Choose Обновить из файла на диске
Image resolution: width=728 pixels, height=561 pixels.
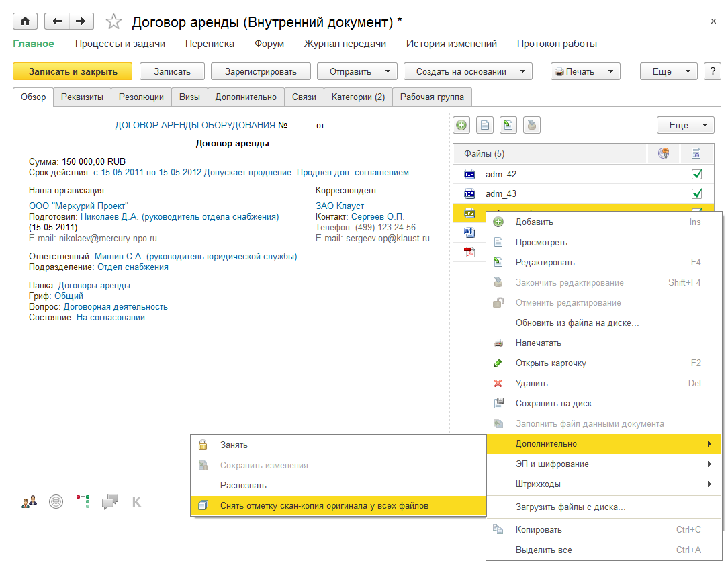(604, 322)
